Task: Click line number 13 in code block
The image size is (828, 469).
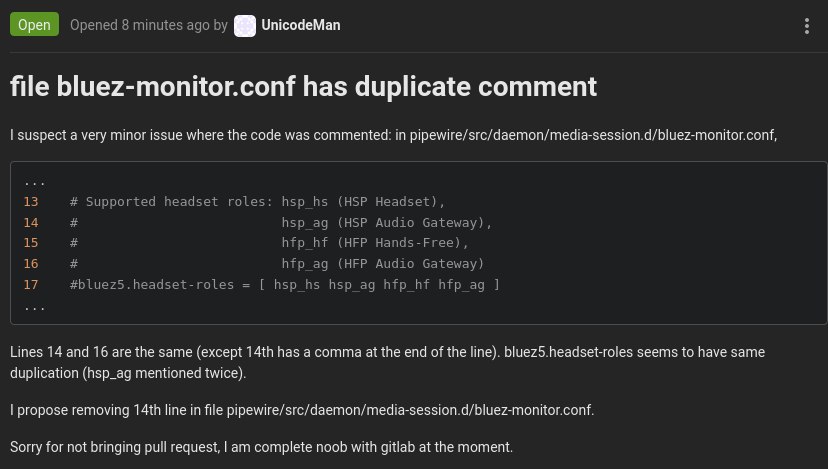Action: click(x=31, y=202)
